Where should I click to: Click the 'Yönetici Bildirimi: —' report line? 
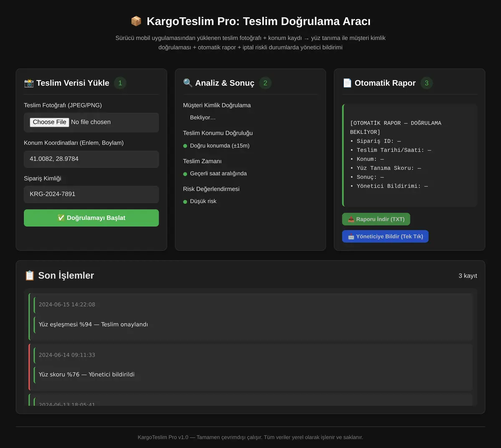pyautogui.click(x=389, y=186)
